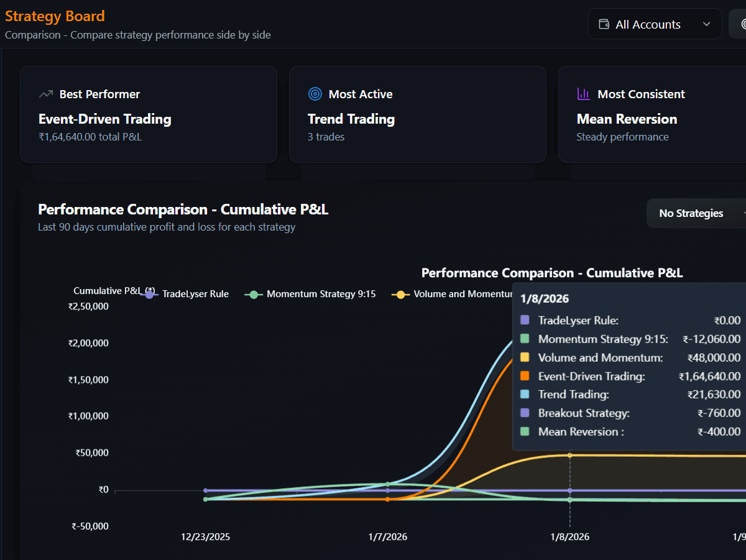746x560 pixels.
Task: Click orange Event-Driven Trading swatch in tooltip
Action: (x=525, y=376)
